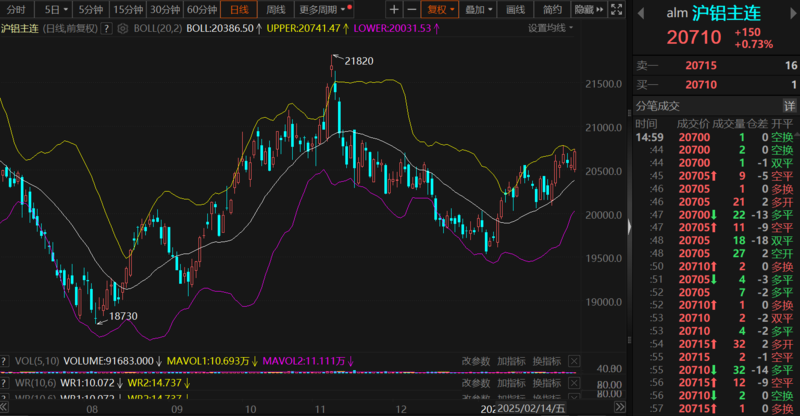Image resolution: width=800 pixels, height=416 pixels.
Task: Toggle the 简约 simple view mode
Action: click(x=552, y=9)
